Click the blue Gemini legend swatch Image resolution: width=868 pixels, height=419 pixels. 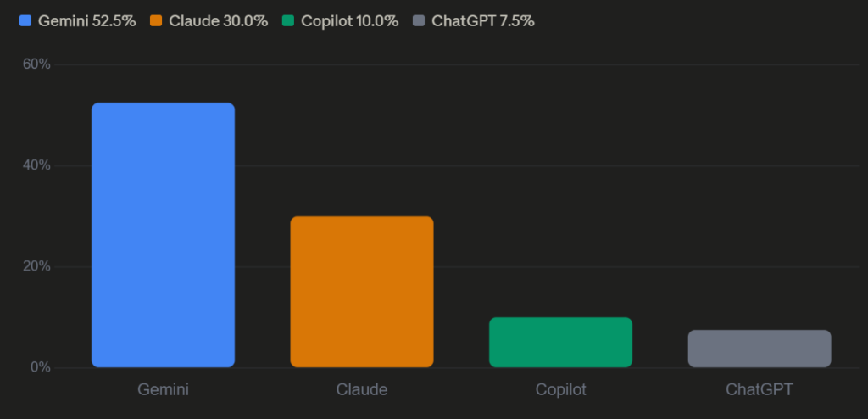[25, 21]
